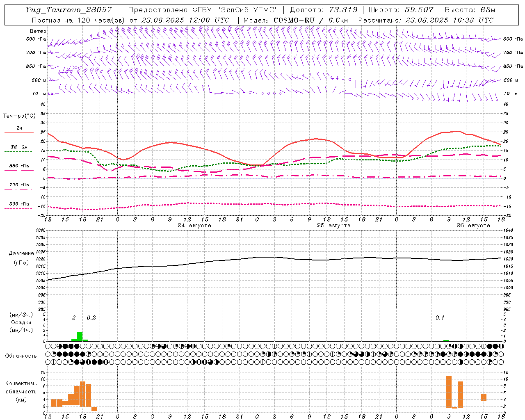Click the Ветер wind panel label

tap(38, 31)
